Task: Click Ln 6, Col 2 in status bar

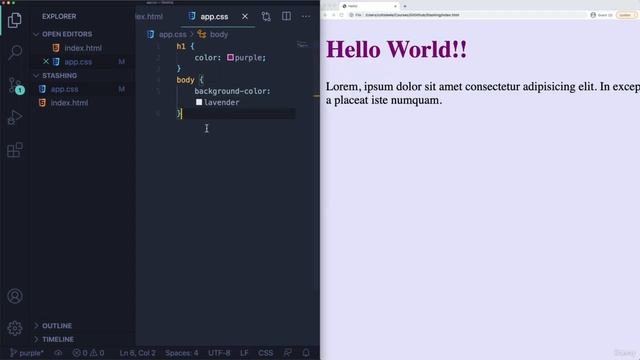Action: pyautogui.click(x=138, y=353)
